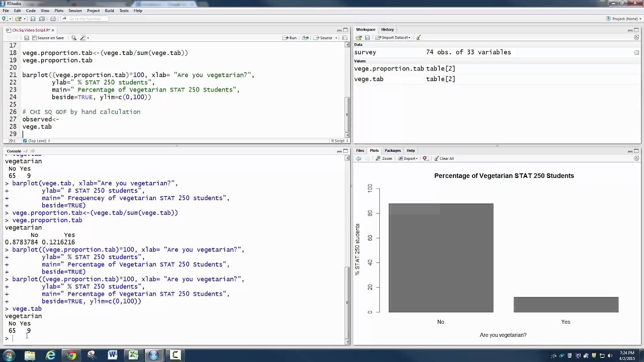The width and height of the screenshot is (644, 362).
Task: Save workspace icon in Workspace pane
Action: [x=367, y=38]
